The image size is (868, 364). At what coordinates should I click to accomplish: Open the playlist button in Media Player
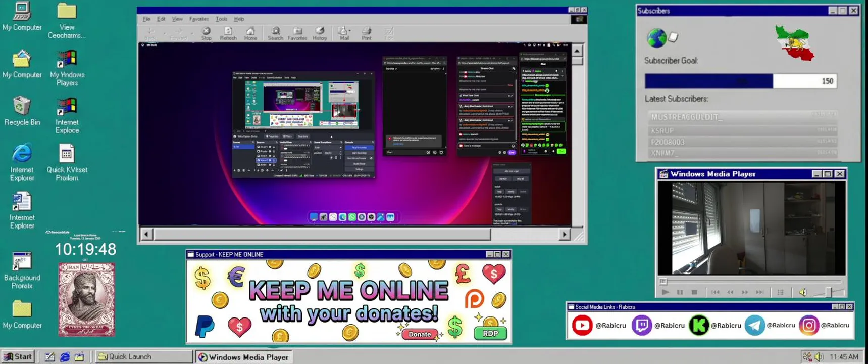781,292
